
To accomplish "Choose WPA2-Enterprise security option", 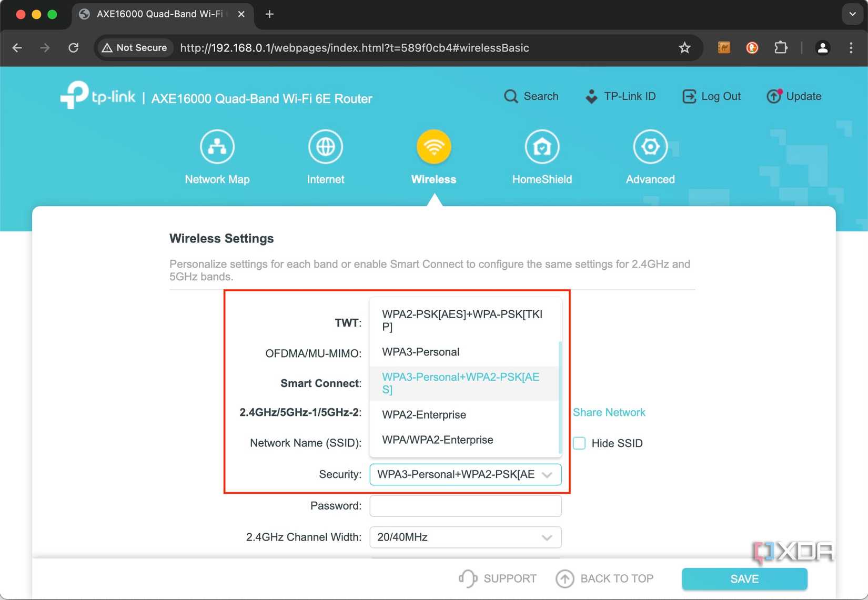I will pyautogui.click(x=424, y=415).
